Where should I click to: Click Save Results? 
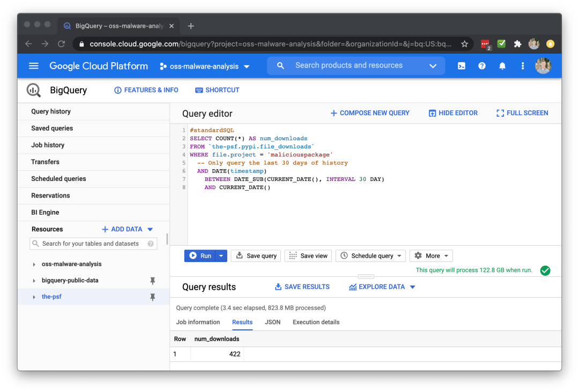(302, 287)
